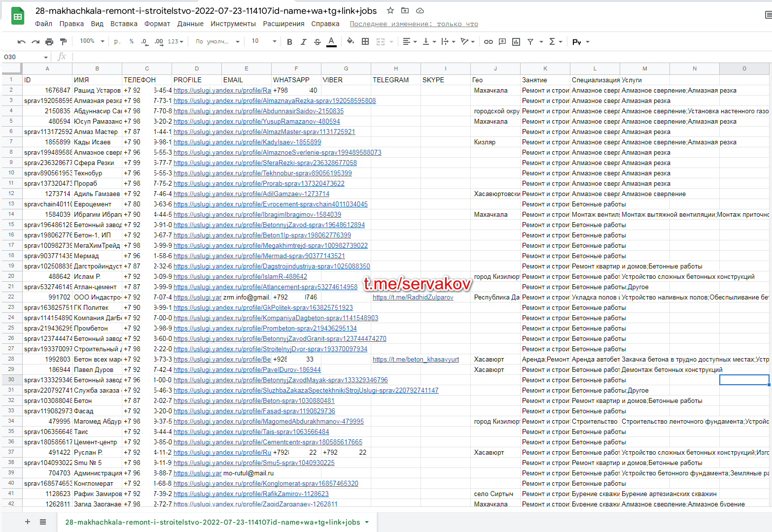Star the document
The width and height of the screenshot is (772, 532).
[390, 10]
